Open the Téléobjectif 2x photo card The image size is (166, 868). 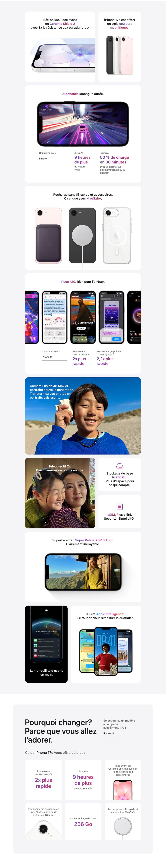(60, 493)
